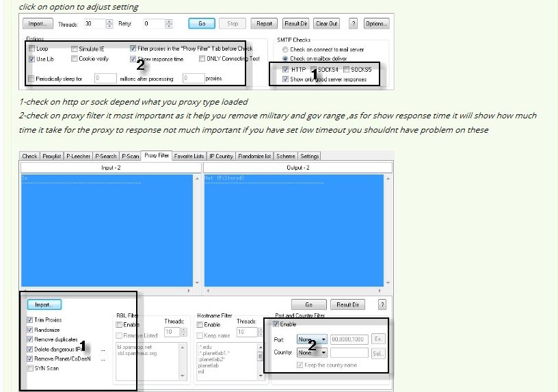Click the '?' help button beside Clear Out

pos(354,23)
